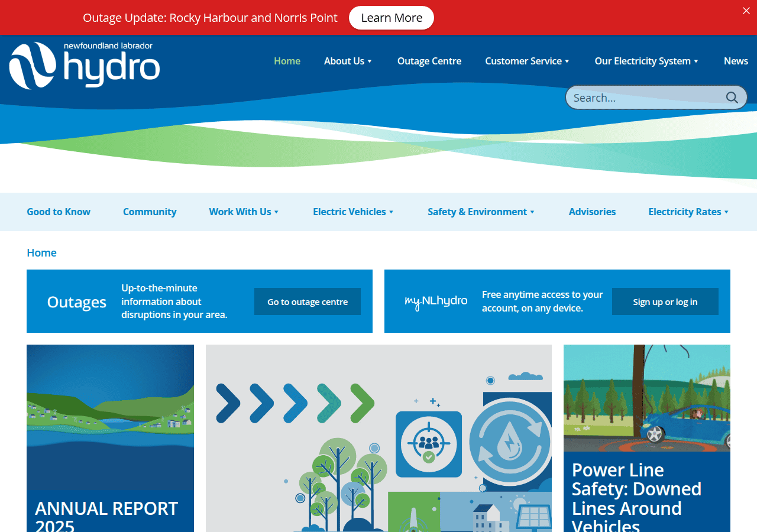Expand Our Electricity System menu
The height and width of the screenshot is (532, 757).
(x=646, y=61)
